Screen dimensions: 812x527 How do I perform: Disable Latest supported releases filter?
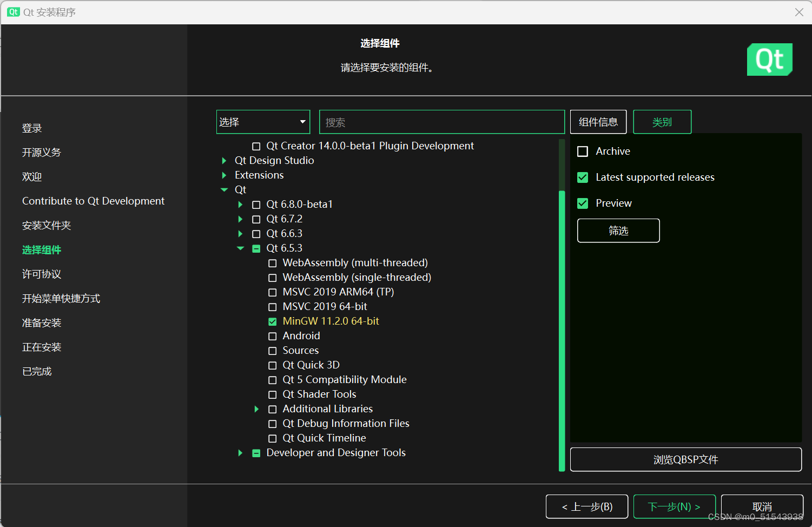[583, 177]
